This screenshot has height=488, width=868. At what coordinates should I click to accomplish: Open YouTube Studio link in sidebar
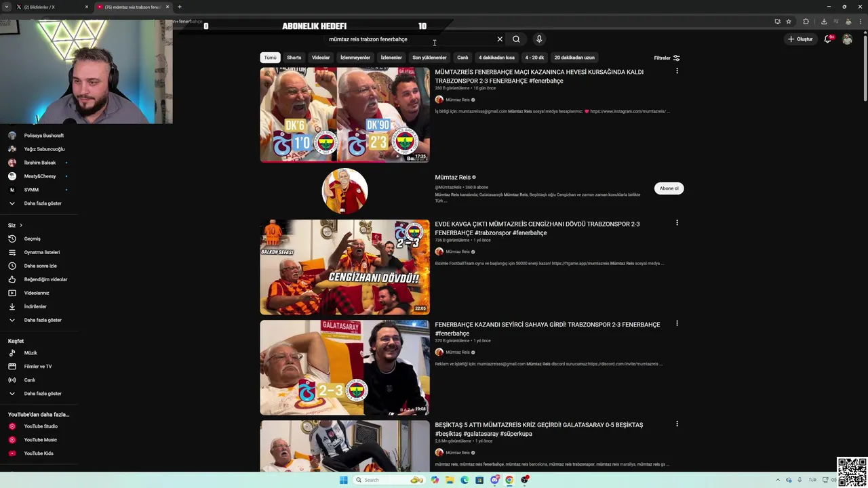tap(41, 426)
